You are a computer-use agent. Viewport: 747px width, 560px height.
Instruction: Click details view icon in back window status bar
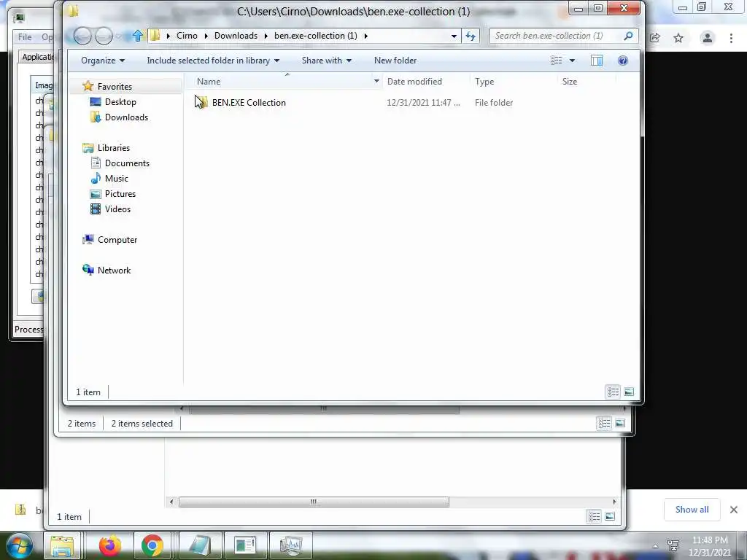tap(604, 423)
